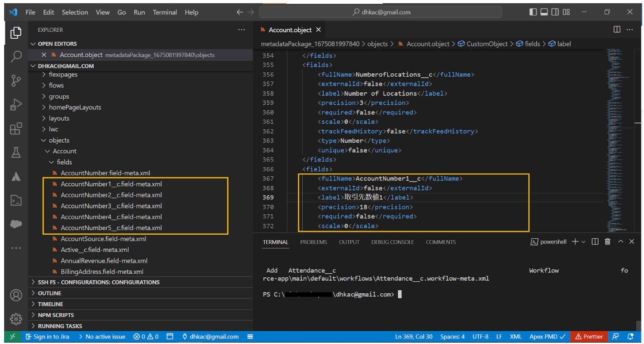Click Sign in to Jira
The height and width of the screenshot is (344, 644).
(x=47, y=337)
